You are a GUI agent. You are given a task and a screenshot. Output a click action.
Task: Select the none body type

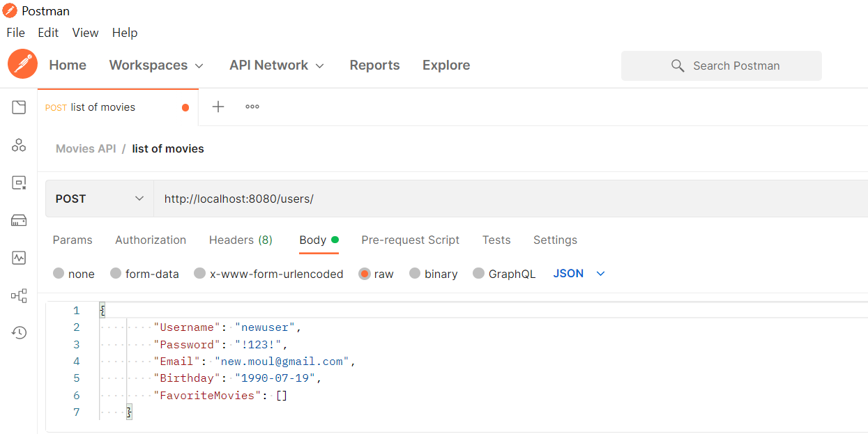[x=74, y=274]
